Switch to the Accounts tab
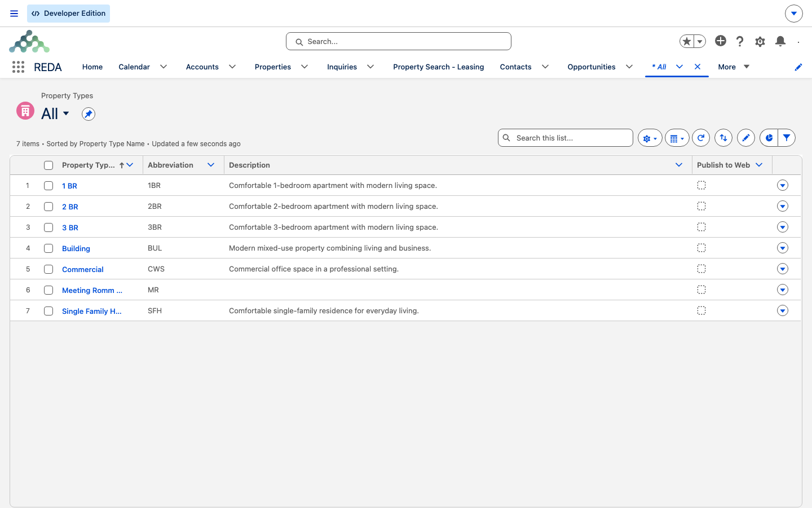 (202, 67)
